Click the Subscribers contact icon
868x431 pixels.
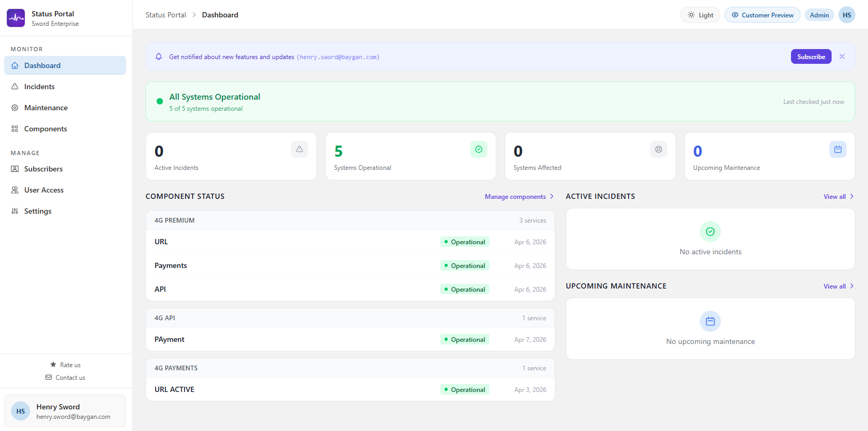point(15,169)
